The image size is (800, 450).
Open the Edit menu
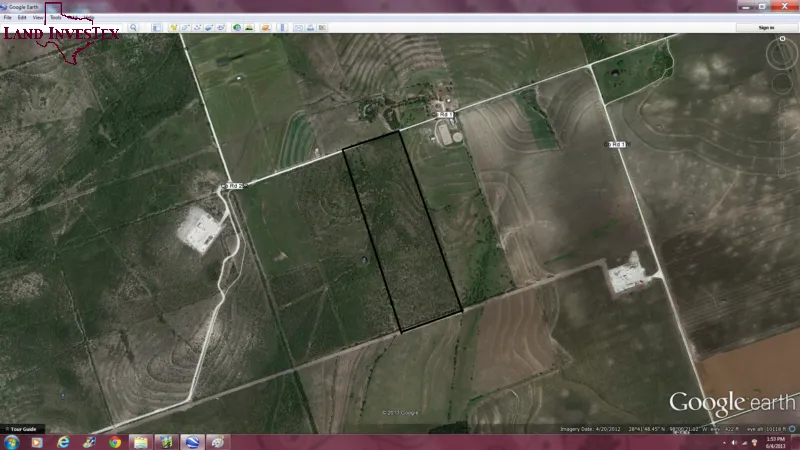[x=22, y=18]
